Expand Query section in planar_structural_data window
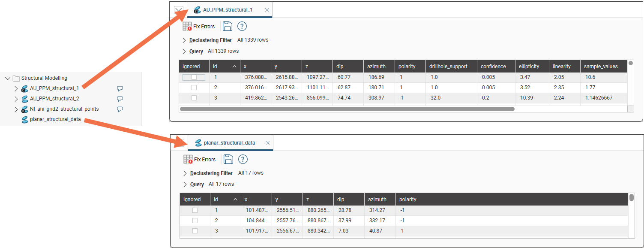Image resolution: width=644 pixels, height=248 pixels. point(185,184)
